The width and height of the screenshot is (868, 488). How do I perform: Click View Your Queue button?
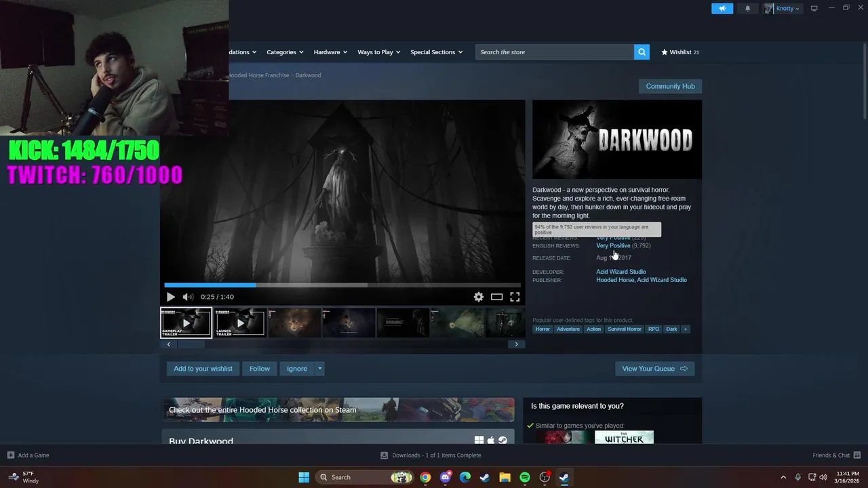(x=654, y=369)
